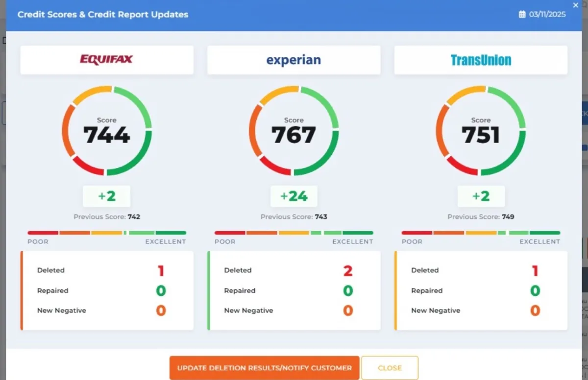Viewport: 588px width, 380px height.
Task: Click the Equifax +2 change badge
Action: tap(107, 196)
